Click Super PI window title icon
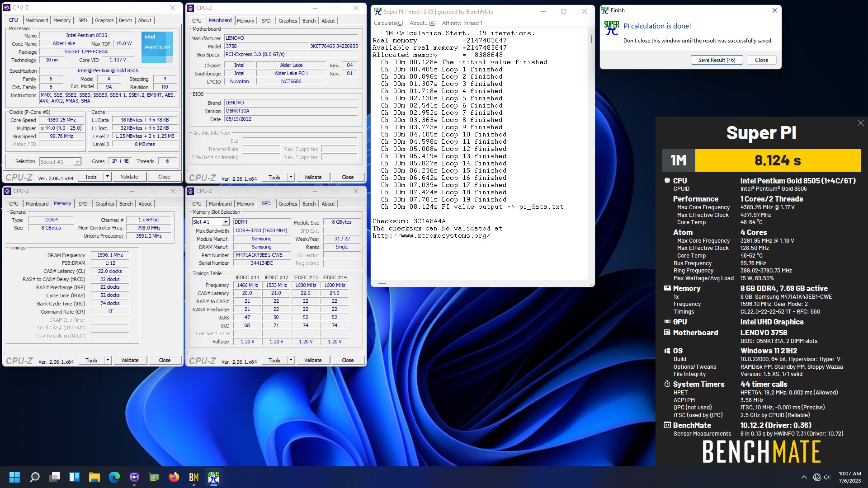 [x=377, y=11]
